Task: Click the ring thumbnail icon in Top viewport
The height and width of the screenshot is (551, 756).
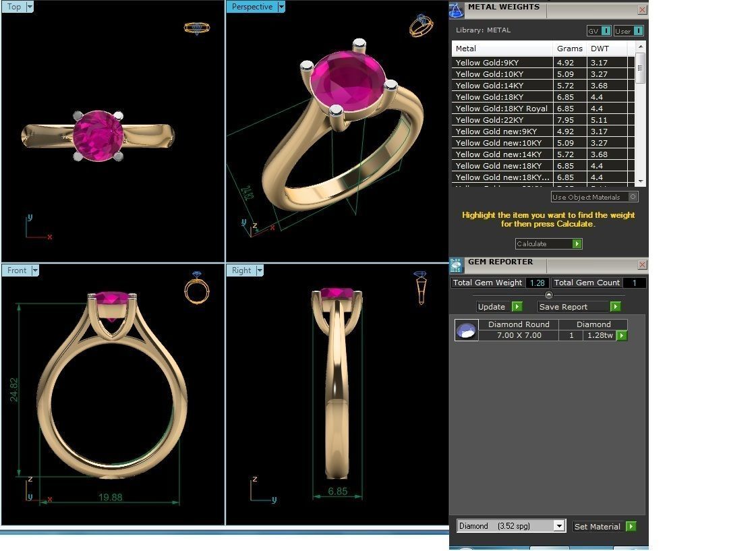Action: click(197, 28)
